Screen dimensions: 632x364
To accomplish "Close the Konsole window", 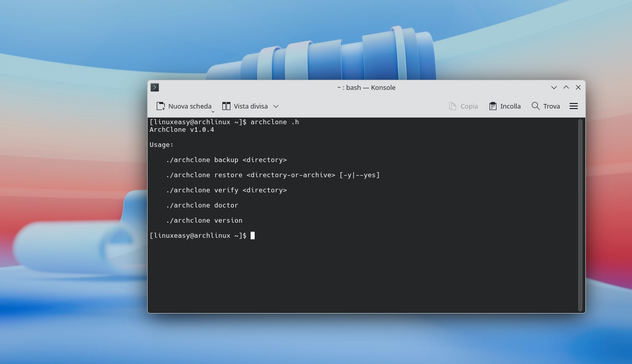I will point(578,87).
